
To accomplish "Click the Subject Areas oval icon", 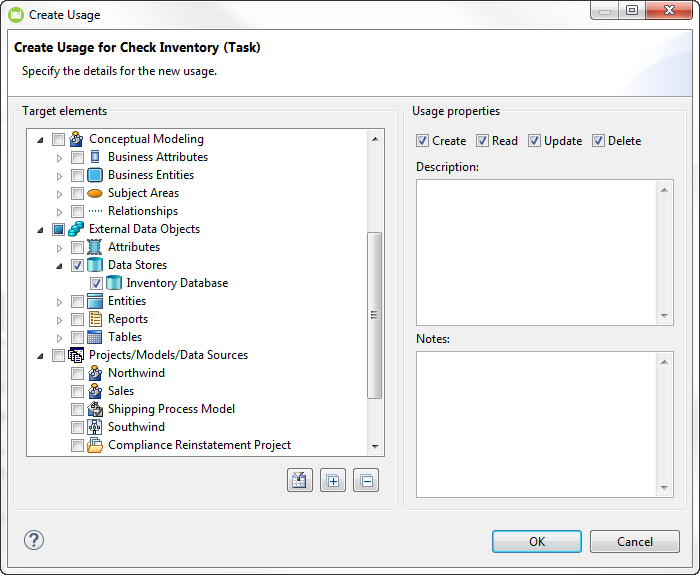I will [x=95, y=193].
